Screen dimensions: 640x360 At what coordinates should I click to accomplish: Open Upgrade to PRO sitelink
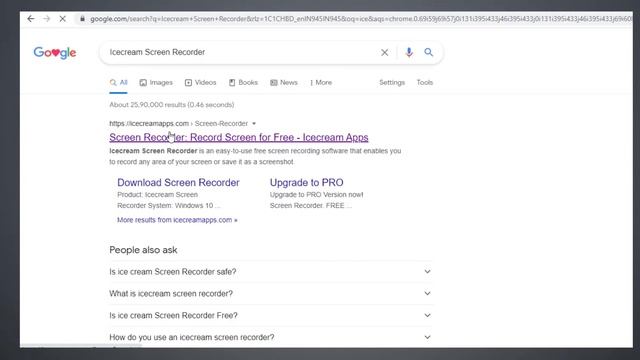click(307, 182)
